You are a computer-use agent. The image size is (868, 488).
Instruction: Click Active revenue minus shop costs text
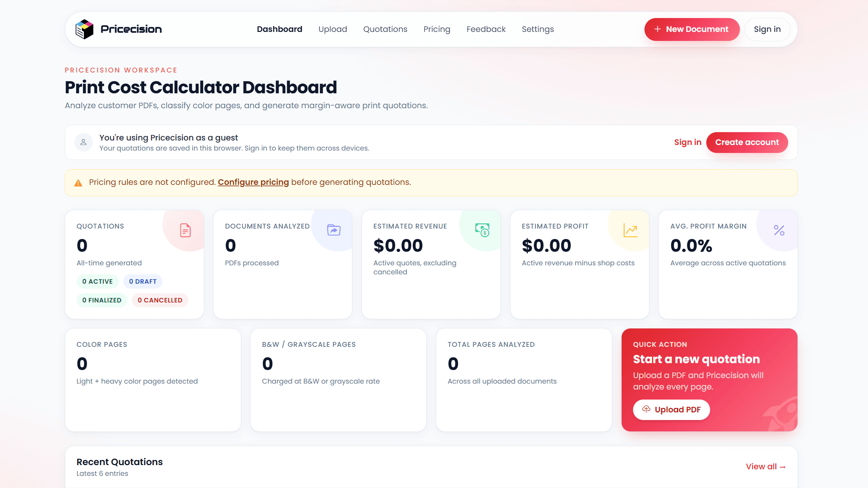[x=578, y=263]
